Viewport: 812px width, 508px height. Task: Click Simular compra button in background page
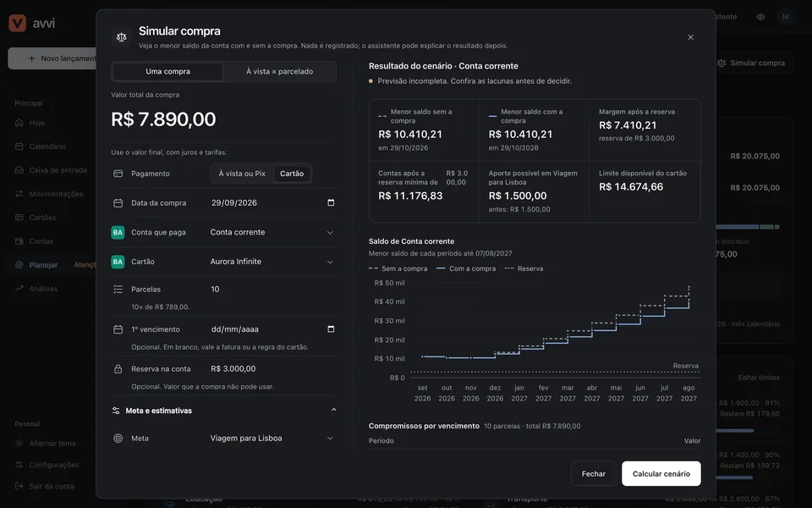(754, 63)
